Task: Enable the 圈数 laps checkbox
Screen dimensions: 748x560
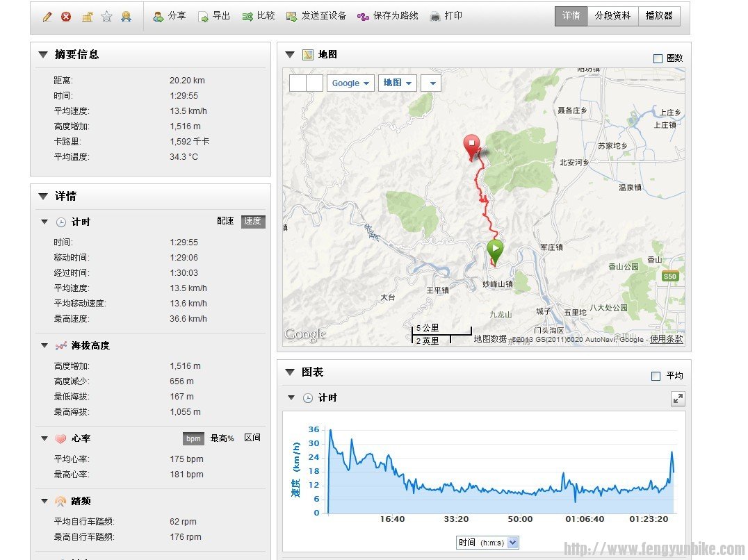Action: pos(658,59)
